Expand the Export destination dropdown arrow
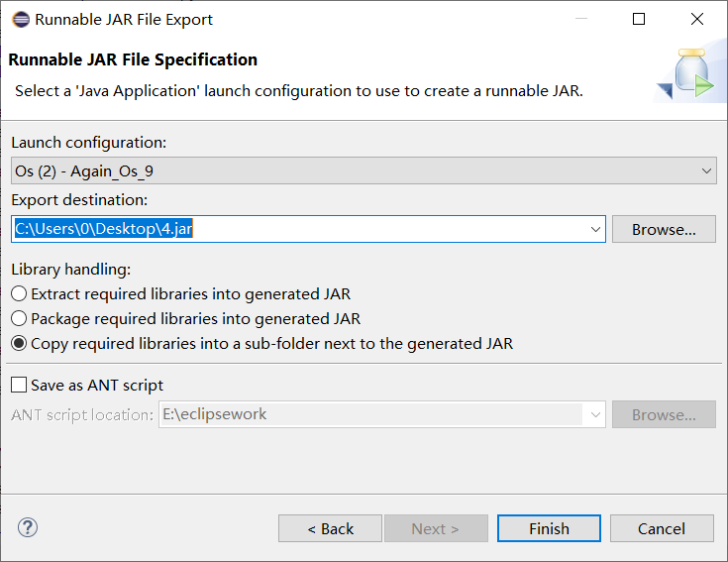The height and width of the screenshot is (562, 728). pos(595,229)
